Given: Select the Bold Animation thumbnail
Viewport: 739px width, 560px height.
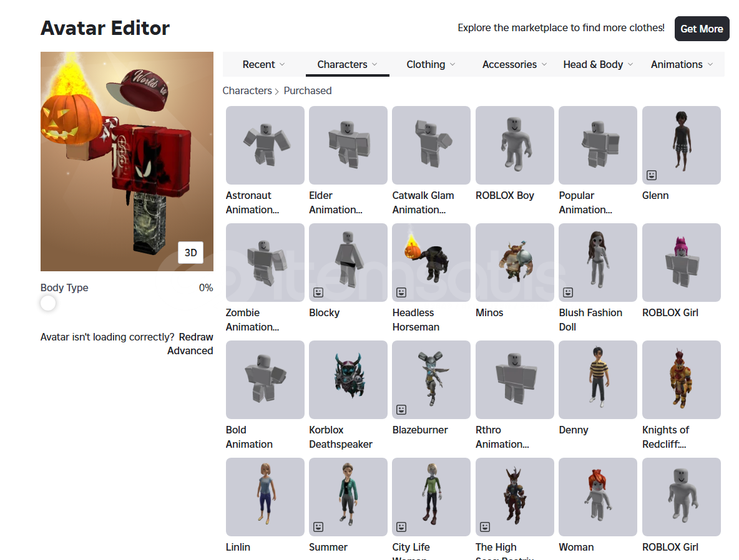Looking at the screenshot, I should [x=265, y=380].
